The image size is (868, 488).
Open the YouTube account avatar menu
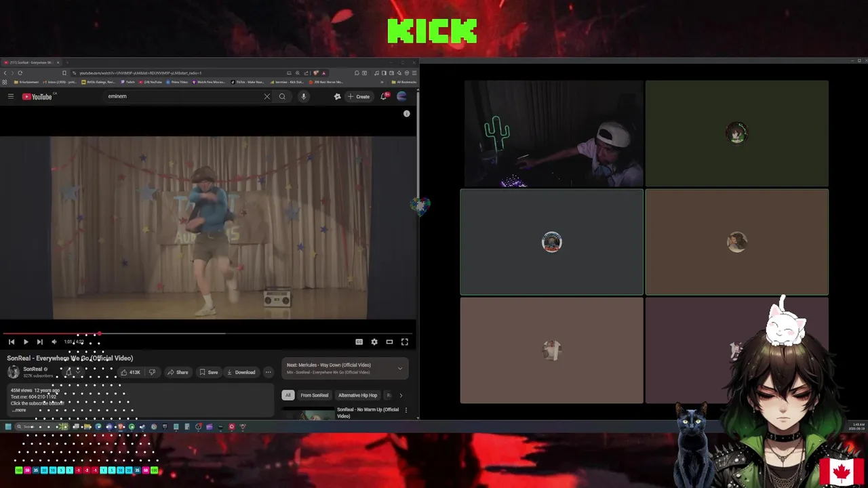coord(401,96)
